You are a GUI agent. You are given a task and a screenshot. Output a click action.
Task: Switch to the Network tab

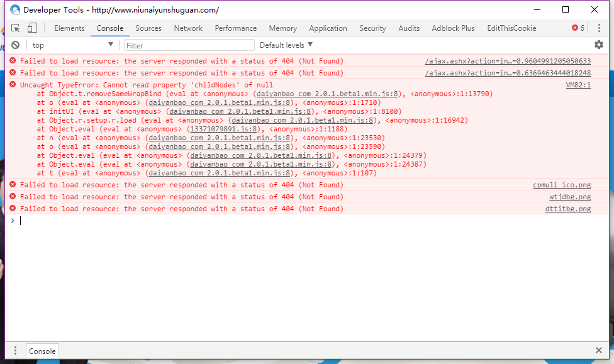pos(188,28)
